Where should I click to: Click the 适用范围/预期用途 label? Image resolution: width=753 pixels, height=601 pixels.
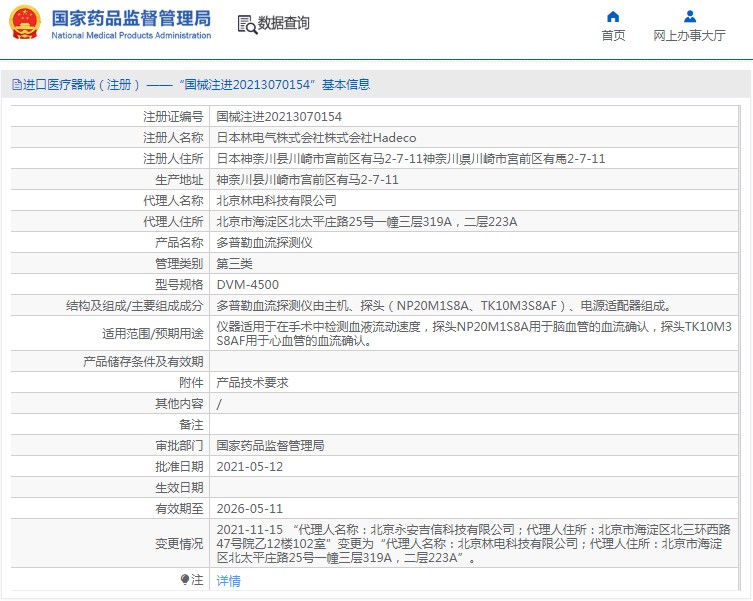[x=153, y=333]
